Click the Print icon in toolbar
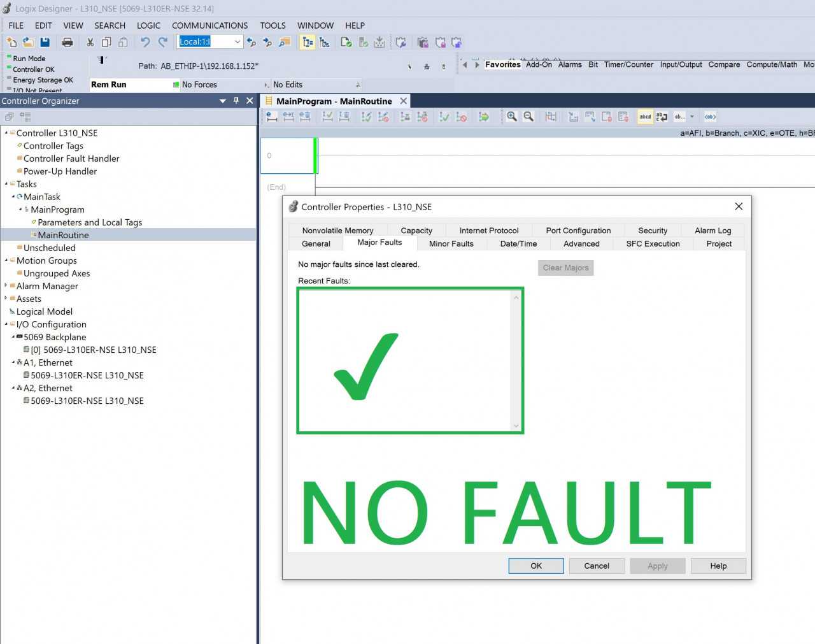The width and height of the screenshot is (815, 644). click(x=67, y=42)
